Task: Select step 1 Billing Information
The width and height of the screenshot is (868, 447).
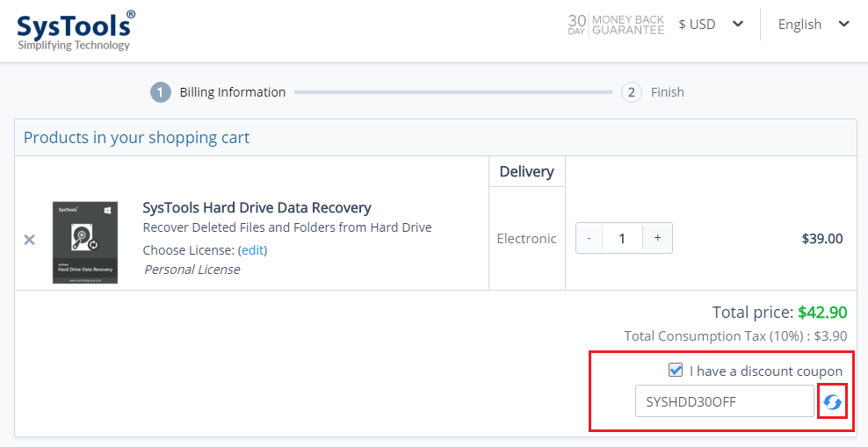Action: point(218,92)
